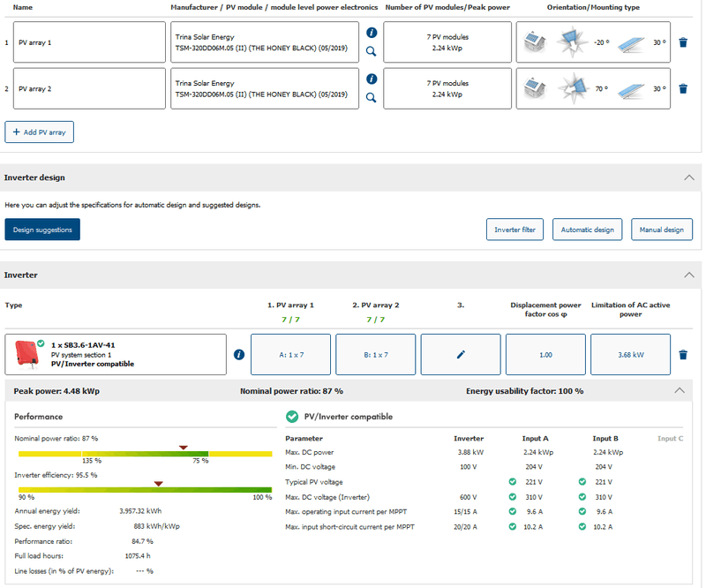Viewport: 706px width, 588px height.
Task: Run Automatic design
Action: click(588, 230)
